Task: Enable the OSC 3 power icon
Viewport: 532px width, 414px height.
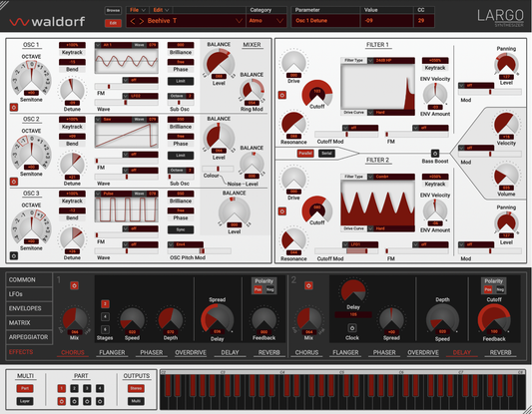Action: [x=14, y=255]
